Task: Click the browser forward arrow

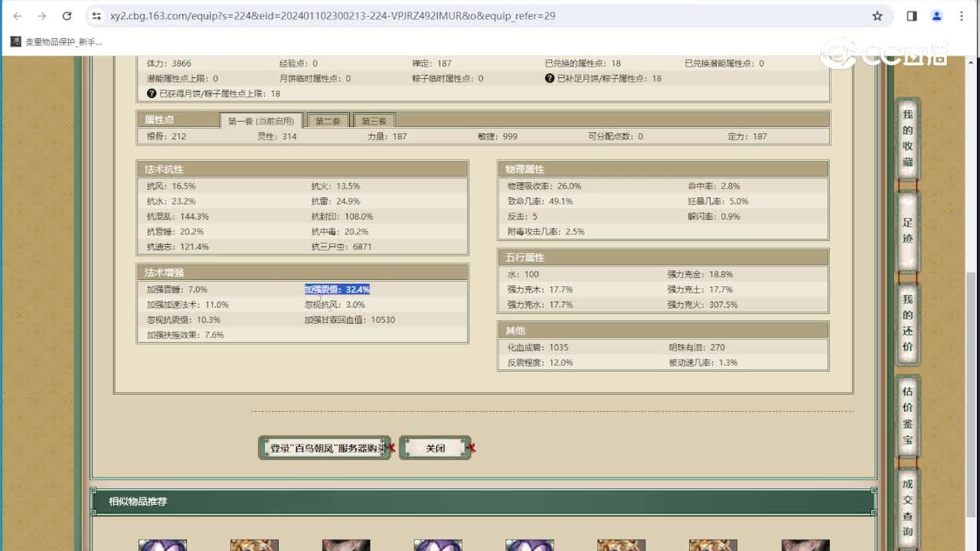Action: (x=42, y=15)
